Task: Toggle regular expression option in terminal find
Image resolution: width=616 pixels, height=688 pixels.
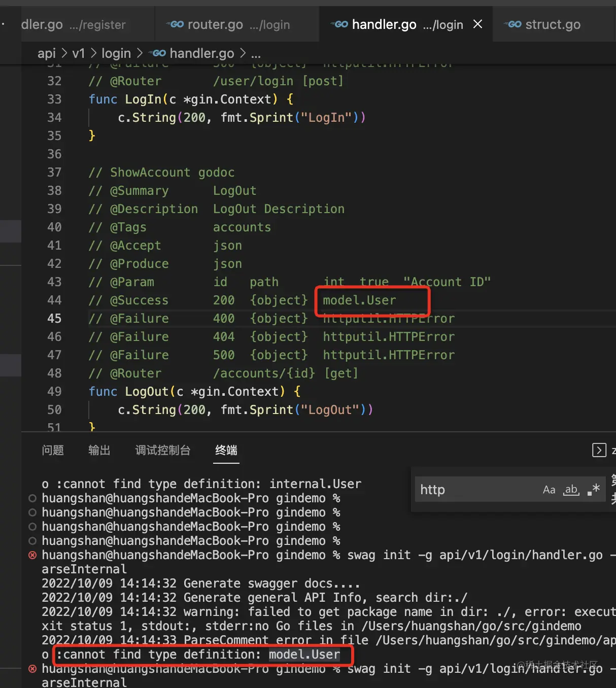Action: [x=593, y=490]
